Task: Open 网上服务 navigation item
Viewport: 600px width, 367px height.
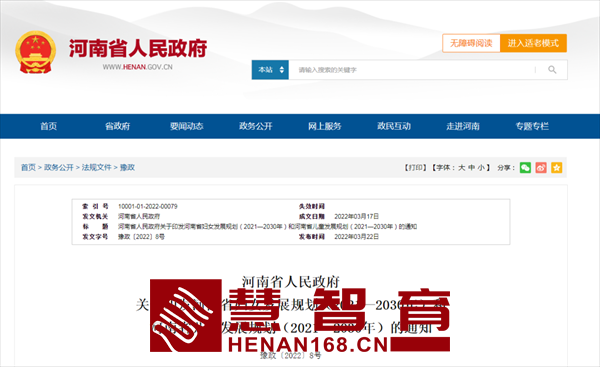Action: pyautogui.click(x=325, y=126)
